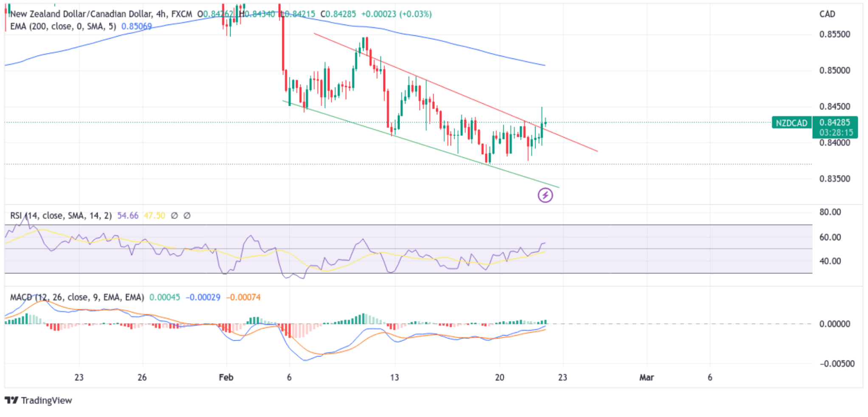Click the 0.85500 price axis label

pos(834,34)
